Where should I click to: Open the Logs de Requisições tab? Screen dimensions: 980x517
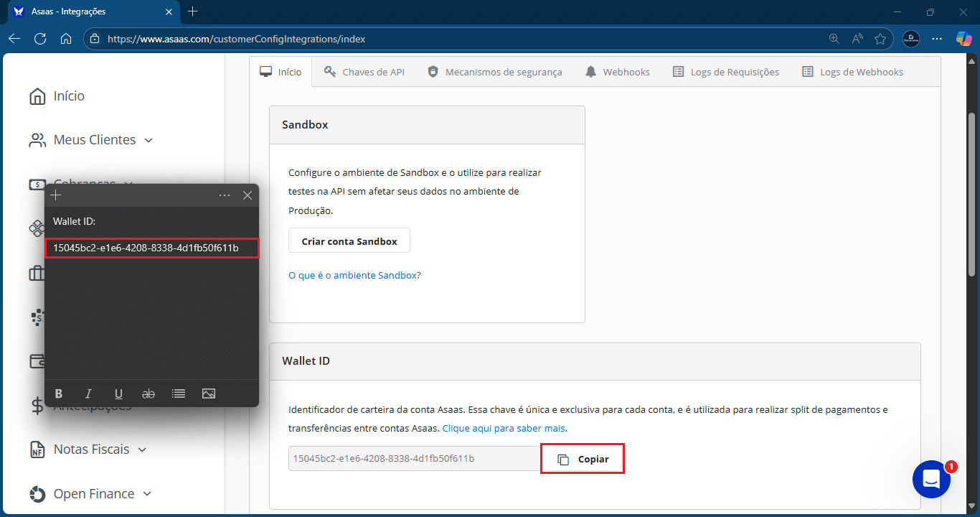tap(726, 71)
